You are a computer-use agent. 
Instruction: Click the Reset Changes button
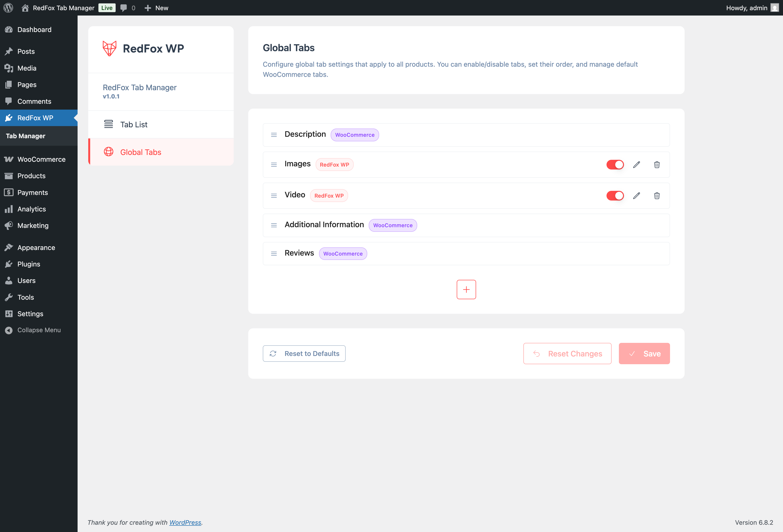coord(567,354)
